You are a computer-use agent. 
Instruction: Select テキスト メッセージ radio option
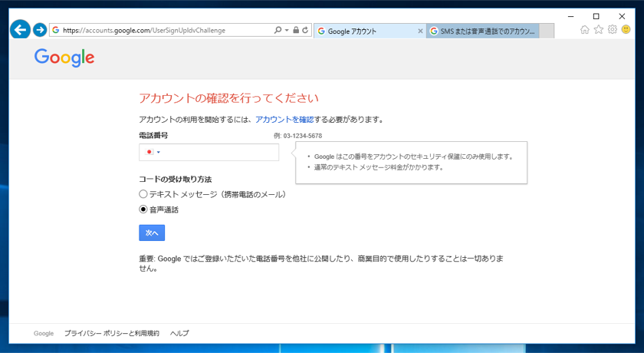(143, 194)
